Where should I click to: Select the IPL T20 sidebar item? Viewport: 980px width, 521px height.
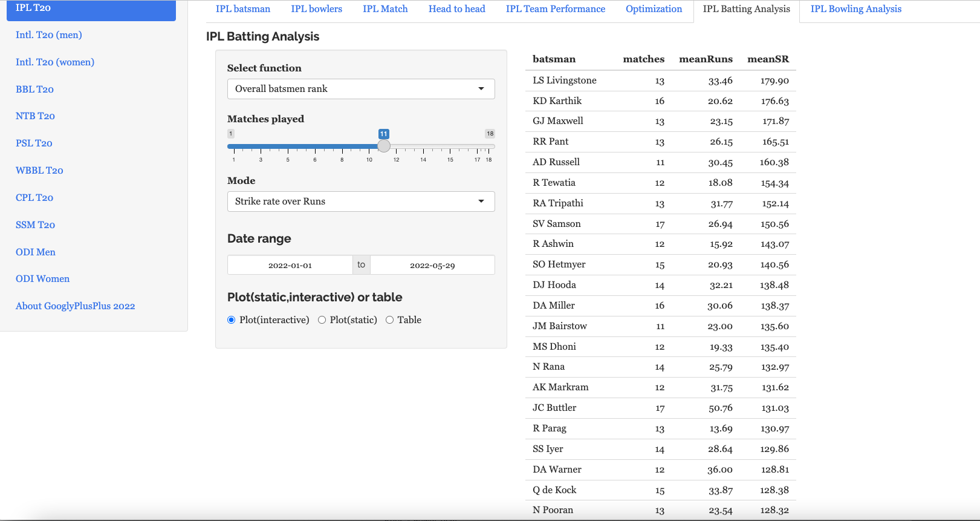[x=91, y=8]
